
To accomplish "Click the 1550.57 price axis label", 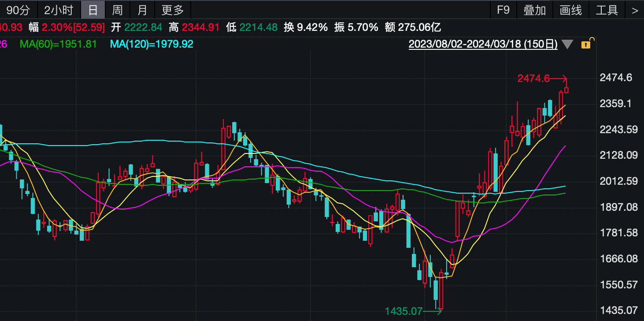I will coord(619,284).
